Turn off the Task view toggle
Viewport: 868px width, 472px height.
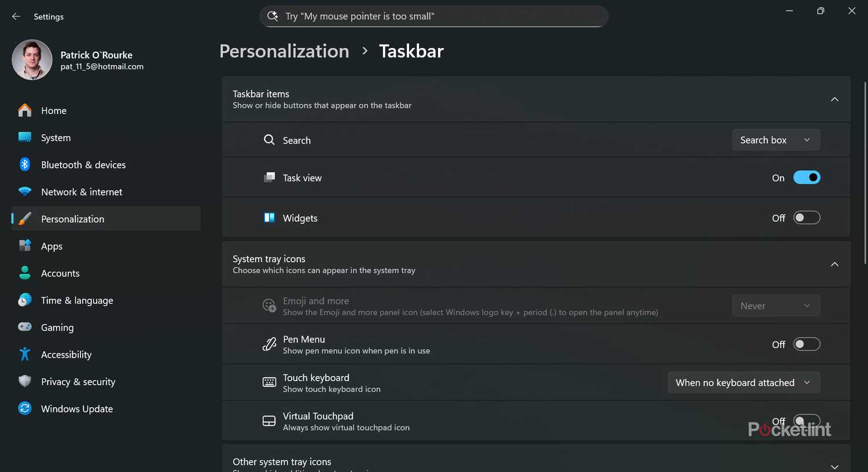(x=807, y=178)
